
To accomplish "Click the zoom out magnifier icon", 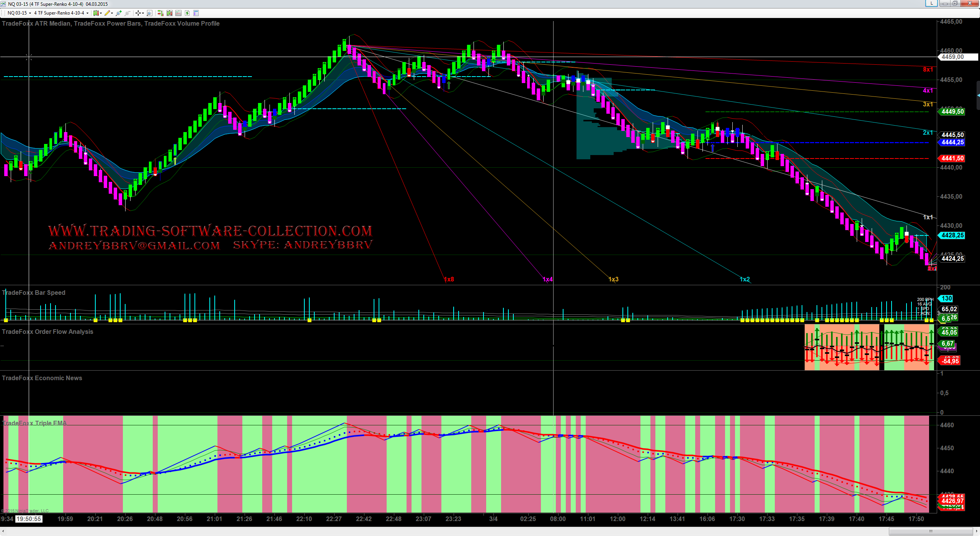I will point(127,13).
